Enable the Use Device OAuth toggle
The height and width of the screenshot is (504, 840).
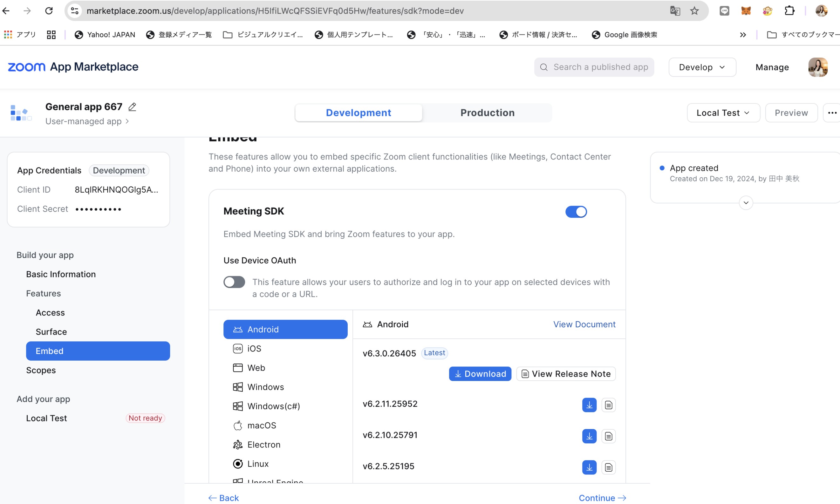pos(234,282)
